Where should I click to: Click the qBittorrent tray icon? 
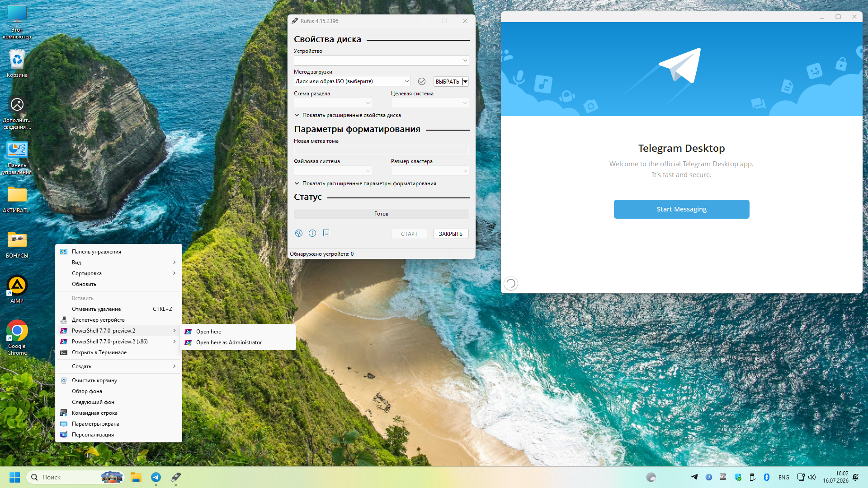709,477
